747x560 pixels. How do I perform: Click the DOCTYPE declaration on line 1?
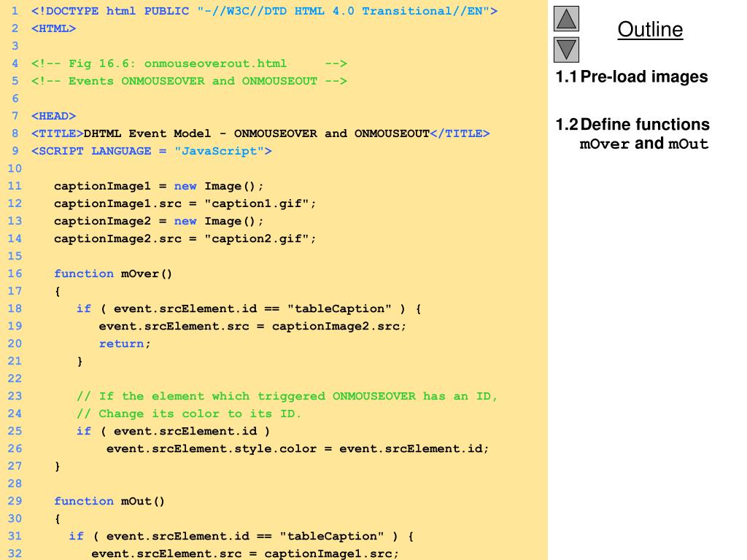tap(264, 11)
